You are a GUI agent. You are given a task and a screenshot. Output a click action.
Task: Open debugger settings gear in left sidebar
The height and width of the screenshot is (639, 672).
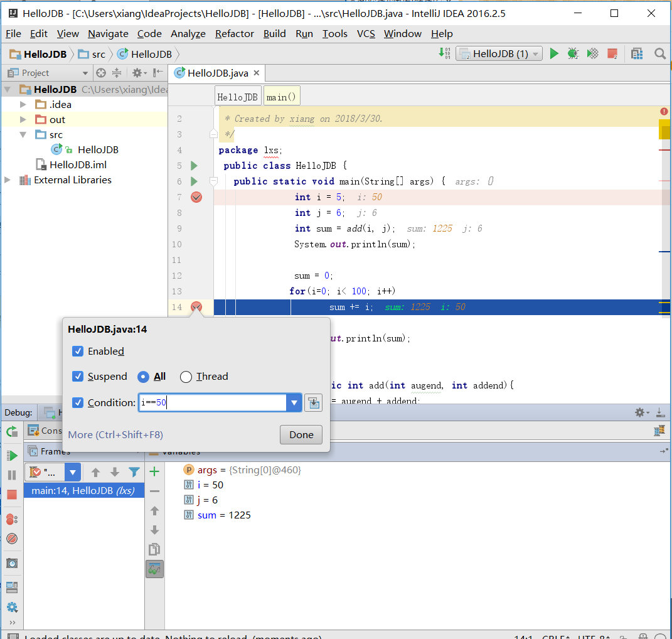coord(12,607)
